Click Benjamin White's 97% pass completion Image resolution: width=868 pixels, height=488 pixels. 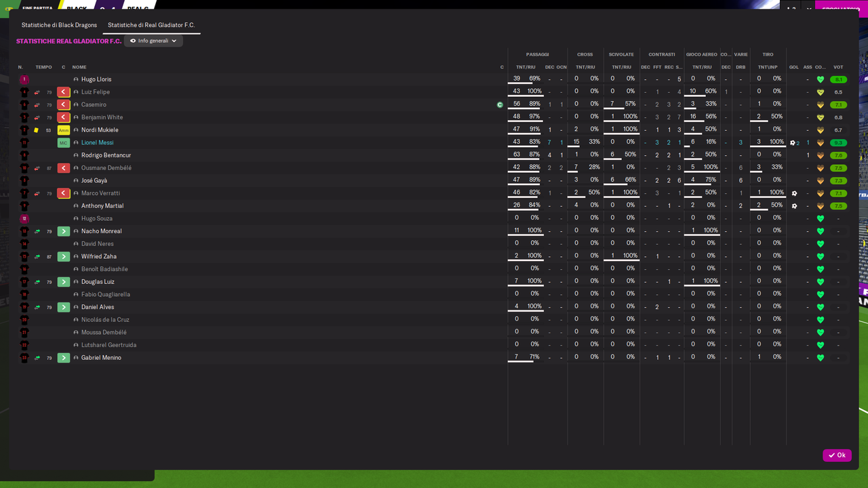tap(534, 117)
